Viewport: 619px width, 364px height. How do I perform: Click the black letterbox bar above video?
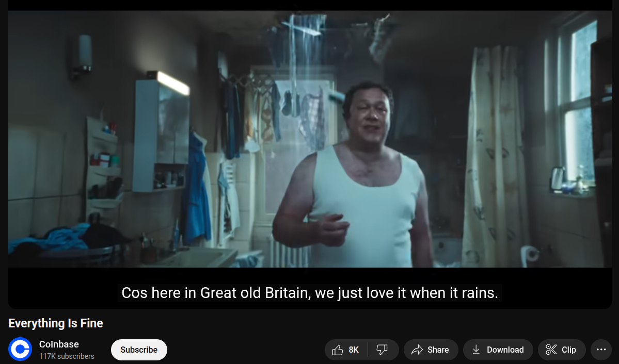pyautogui.click(x=310, y=5)
